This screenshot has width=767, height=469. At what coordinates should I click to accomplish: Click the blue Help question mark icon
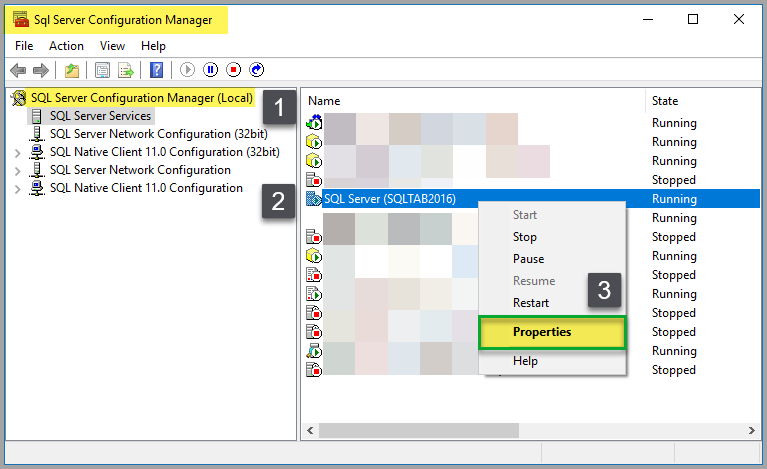point(157,70)
